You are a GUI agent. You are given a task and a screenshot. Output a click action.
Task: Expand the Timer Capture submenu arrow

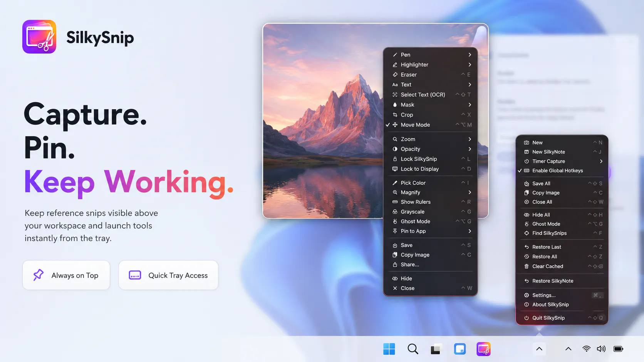tap(601, 161)
